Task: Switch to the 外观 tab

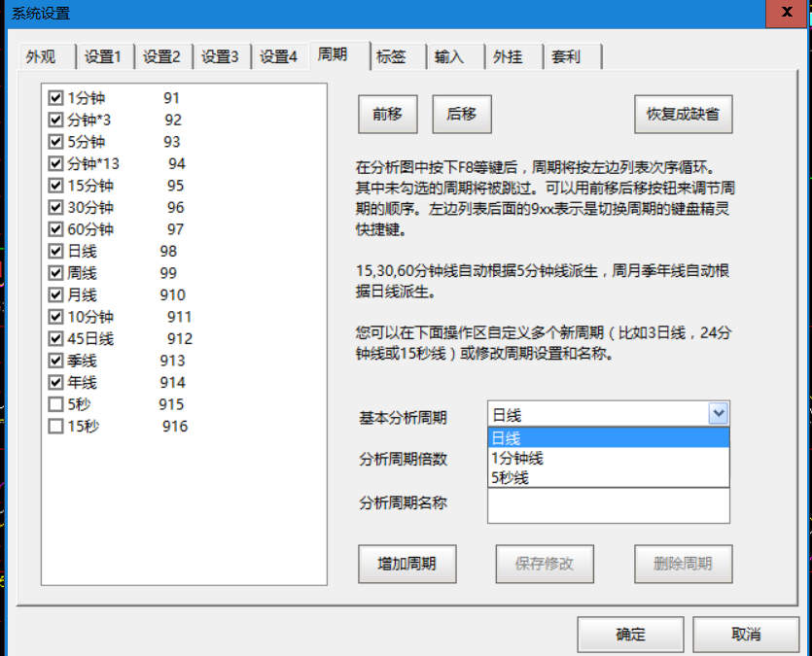Action: [41, 57]
